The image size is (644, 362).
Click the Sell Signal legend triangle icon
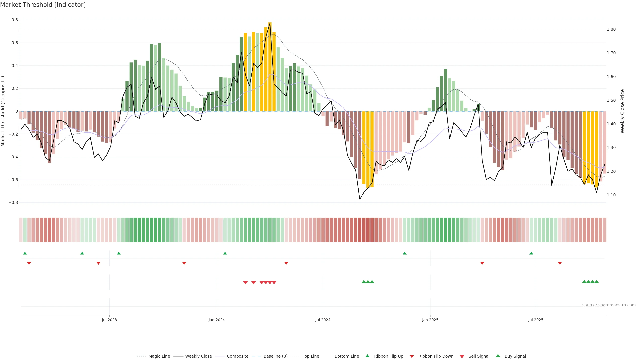(x=462, y=356)
